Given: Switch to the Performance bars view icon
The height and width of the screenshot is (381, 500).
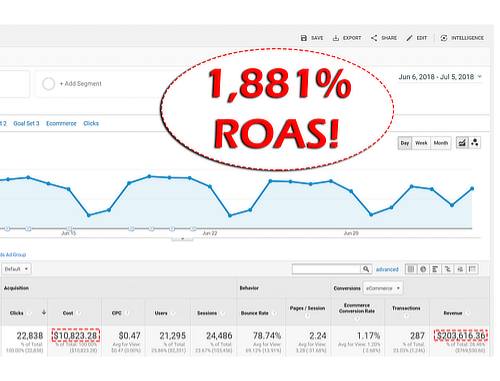Looking at the screenshot, I should pos(435,269).
